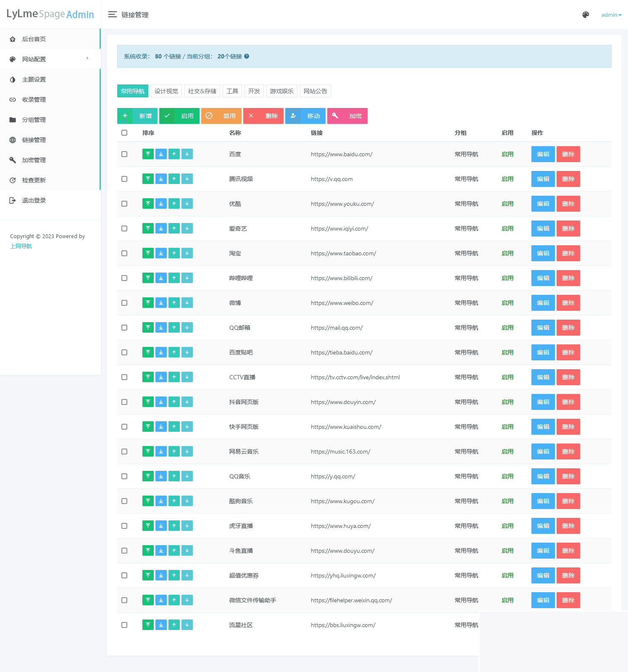Move 优酷 up one position
The width and height of the screenshot is (628, 672).
click(174, 204)
